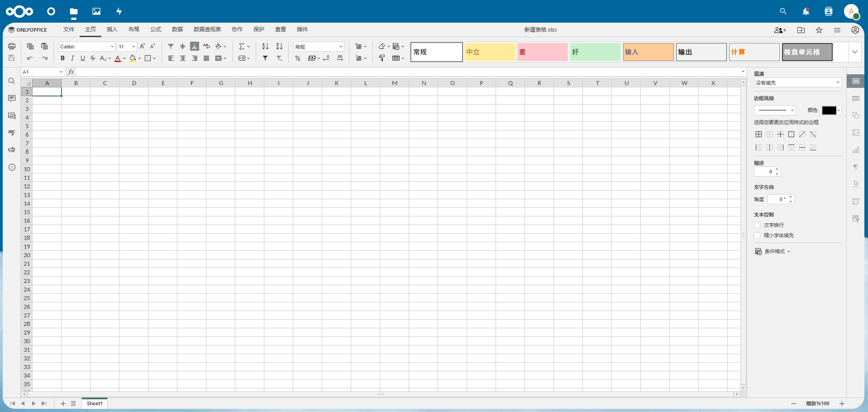Screen dimensions: 868x412
Task: Click the Redo arrow
Action: pos(44,58)
